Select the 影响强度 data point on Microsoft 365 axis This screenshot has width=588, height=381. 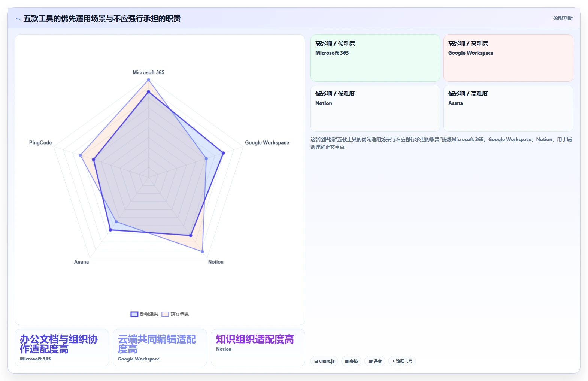point(148,91)
